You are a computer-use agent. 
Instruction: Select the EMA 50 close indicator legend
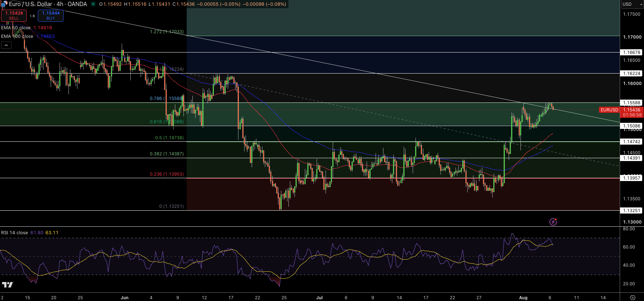point(16,27)
